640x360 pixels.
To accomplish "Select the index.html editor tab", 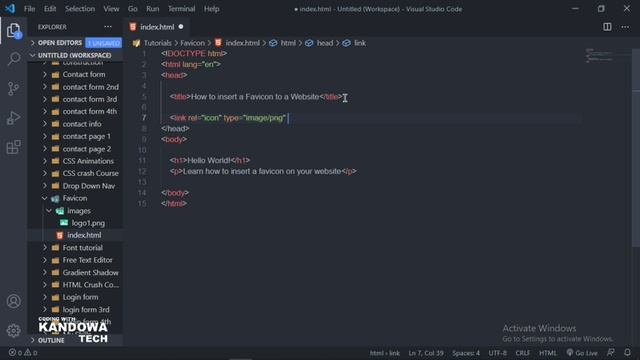I will tap(157, 27).
